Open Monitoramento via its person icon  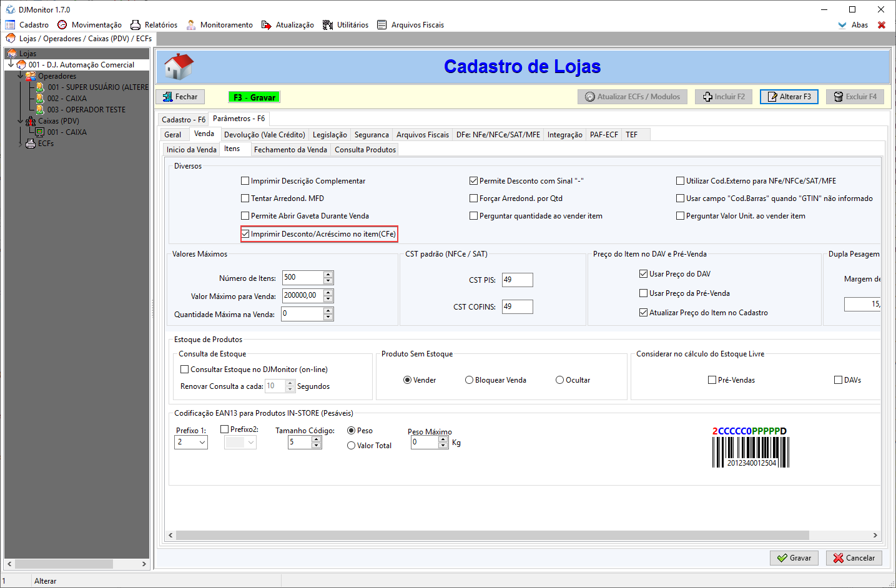point(191,25)
